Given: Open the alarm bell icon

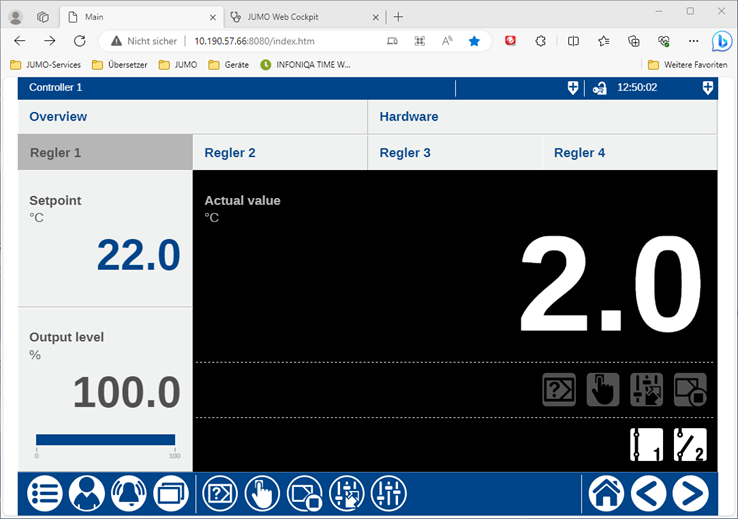Looking at the screenshot, I should 129,494.
